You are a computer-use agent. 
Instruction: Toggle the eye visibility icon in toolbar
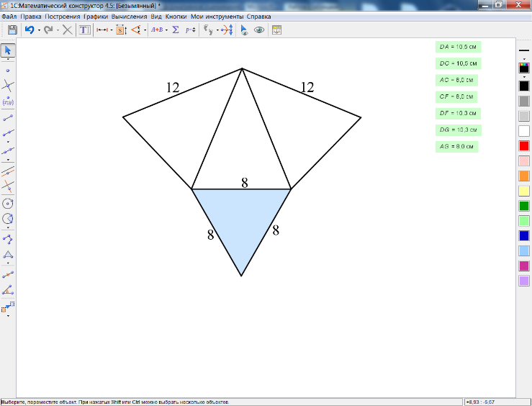tap(259, 30)
